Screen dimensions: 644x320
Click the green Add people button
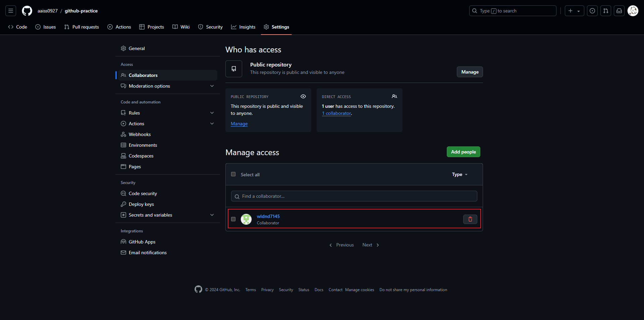pos(464,152)
